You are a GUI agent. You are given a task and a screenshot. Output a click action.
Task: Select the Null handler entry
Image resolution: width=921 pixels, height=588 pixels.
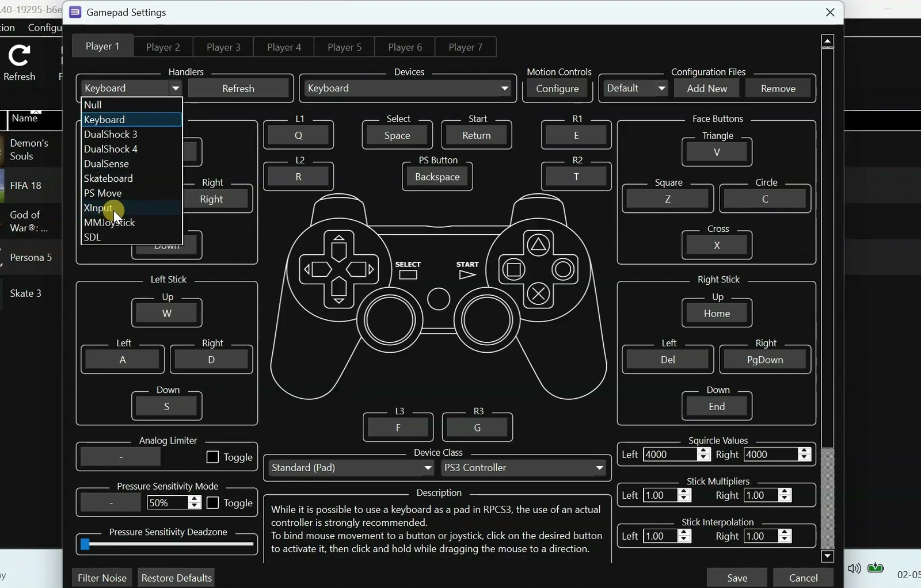pos(132,105)
